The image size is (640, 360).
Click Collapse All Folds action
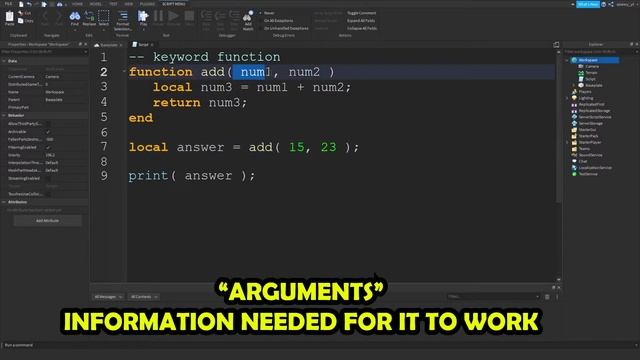(362, 28)
